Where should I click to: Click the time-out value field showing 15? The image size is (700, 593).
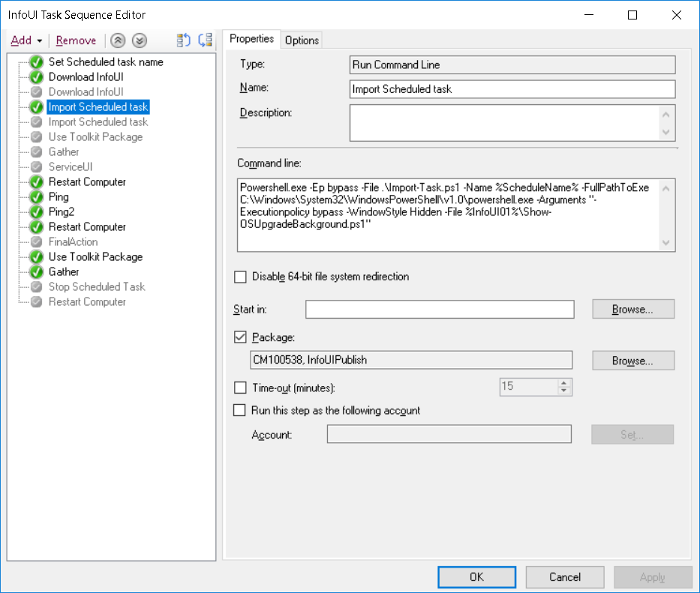tap(529, 387)
